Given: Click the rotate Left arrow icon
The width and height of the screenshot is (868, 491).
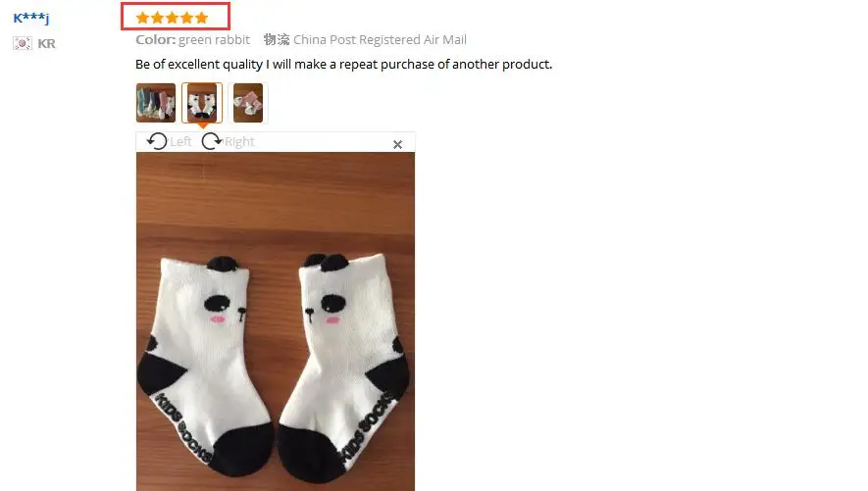Looking at the screenshot, I should (157, 141).
